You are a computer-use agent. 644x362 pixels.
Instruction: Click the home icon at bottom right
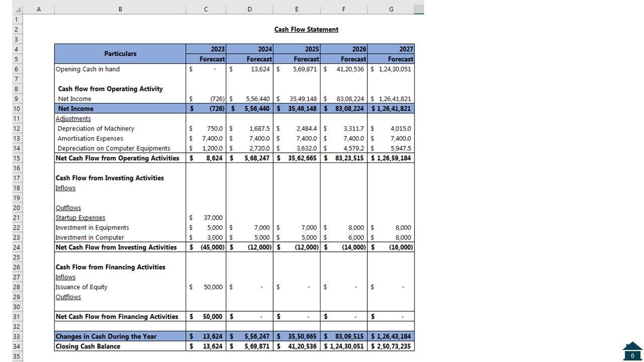click(x=632, y=351)
